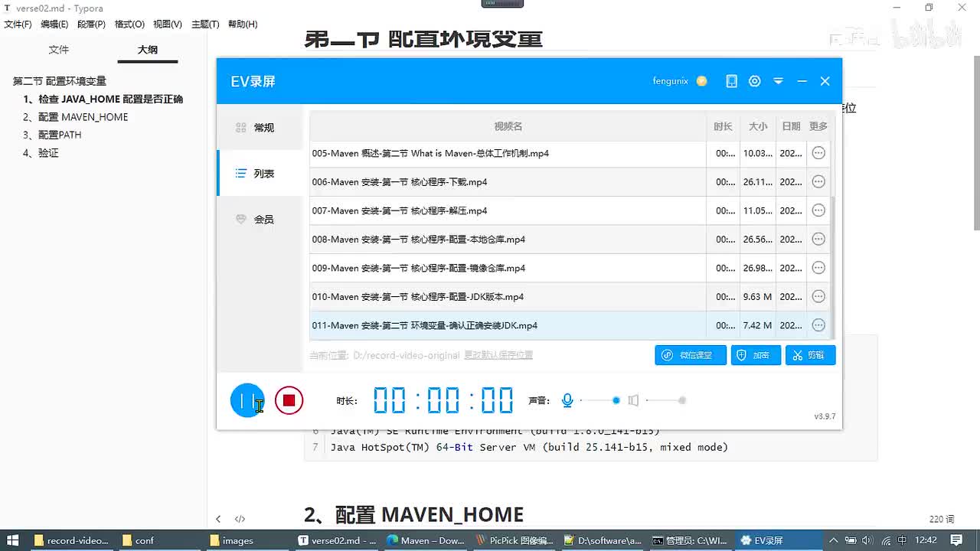Go to outline item 配置 MAVEN_HOME

point(76,117)
